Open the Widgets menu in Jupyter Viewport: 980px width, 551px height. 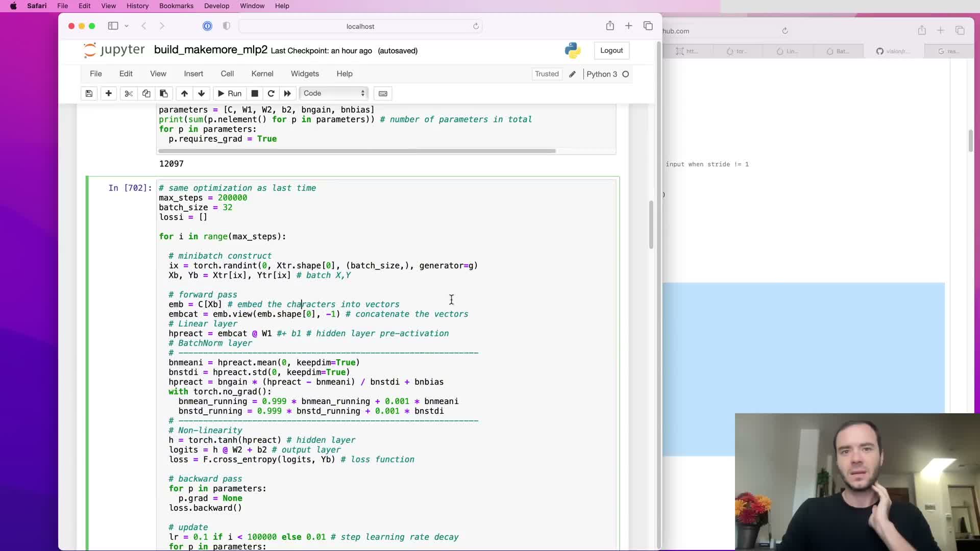[305, 74]
